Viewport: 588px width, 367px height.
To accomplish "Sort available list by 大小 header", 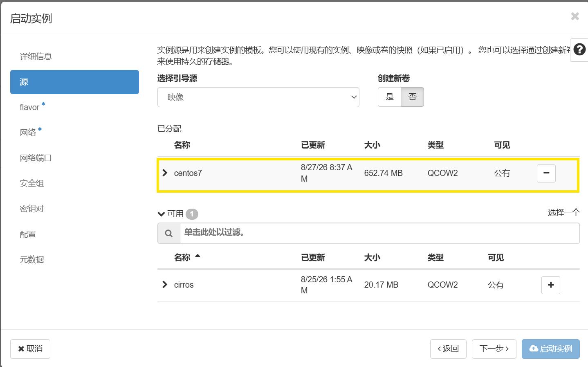I will point(372,258).
